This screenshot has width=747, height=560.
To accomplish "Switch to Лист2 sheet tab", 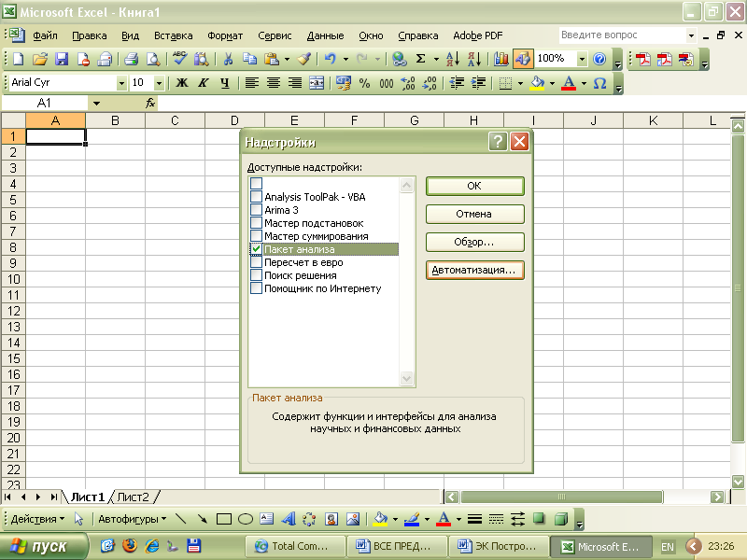I will click(133, 497).
